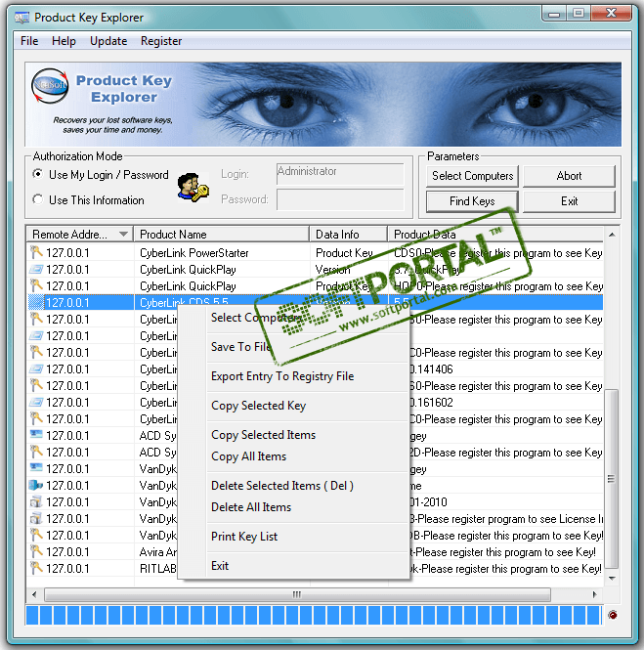Choose Exit in the context menu
The image size is (644, 650).
tap(293, 566)
